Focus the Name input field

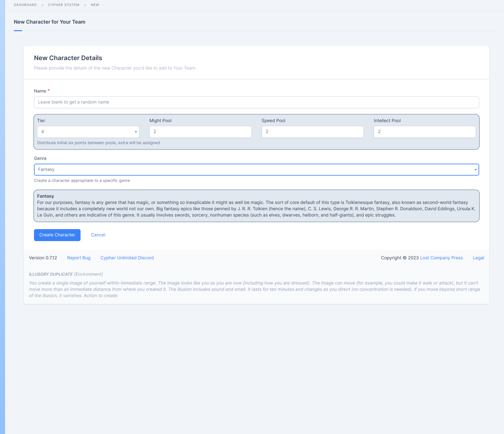click(x=256, y=102)
